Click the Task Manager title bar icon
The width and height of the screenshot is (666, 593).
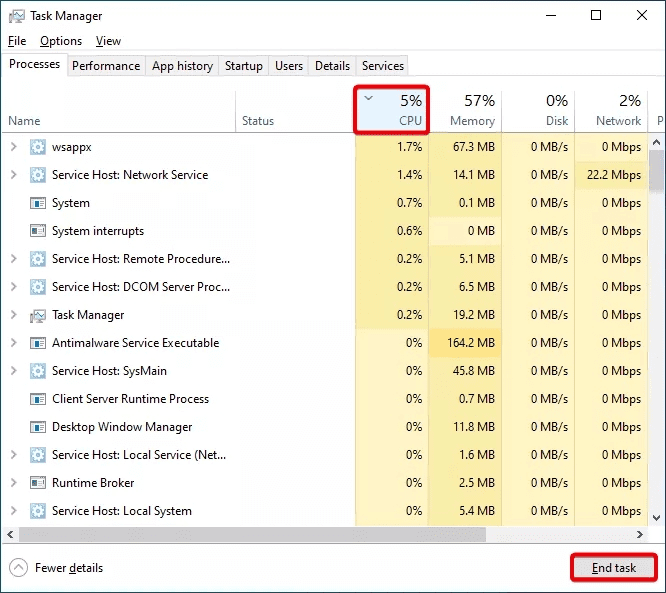point(17,16)
